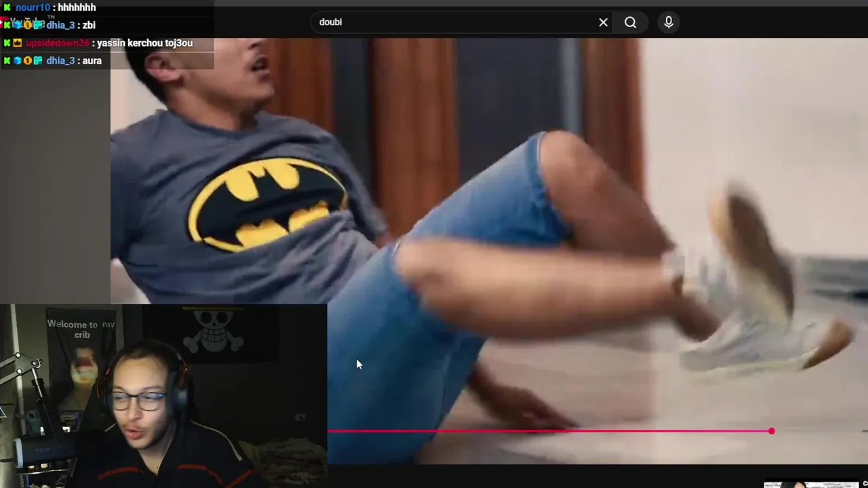
Task: Click the blue cube badge beside 'aura' message
Action: coord(18,60)
